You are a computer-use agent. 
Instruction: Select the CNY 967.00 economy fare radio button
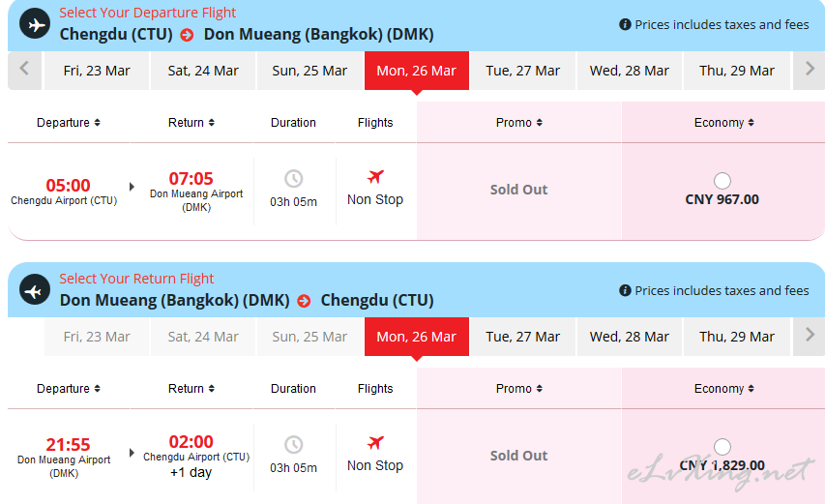(722, 181)
